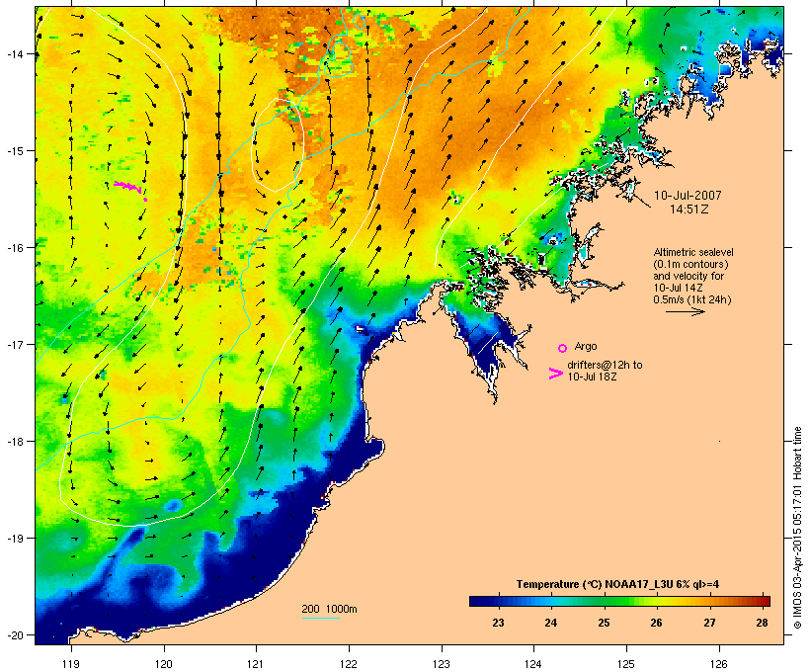
Task: Click the longitude axis label 121
Action: click(x=256, y=664)
